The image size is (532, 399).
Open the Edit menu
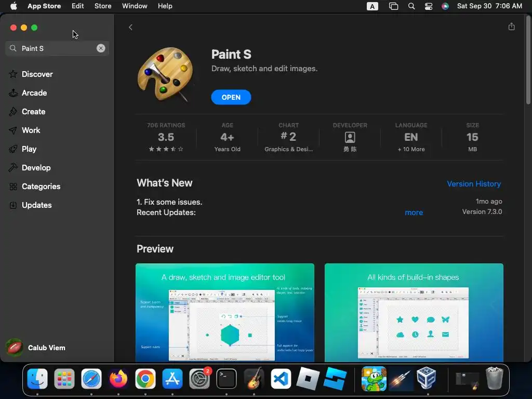click(78, 6)
